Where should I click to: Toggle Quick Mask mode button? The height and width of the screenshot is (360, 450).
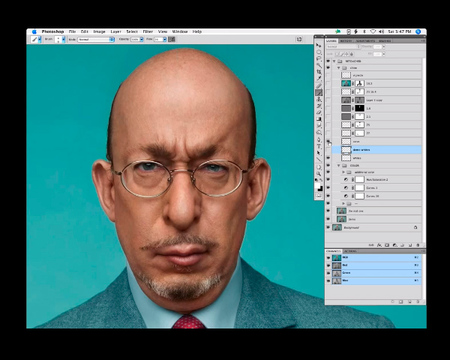point(319,195)
